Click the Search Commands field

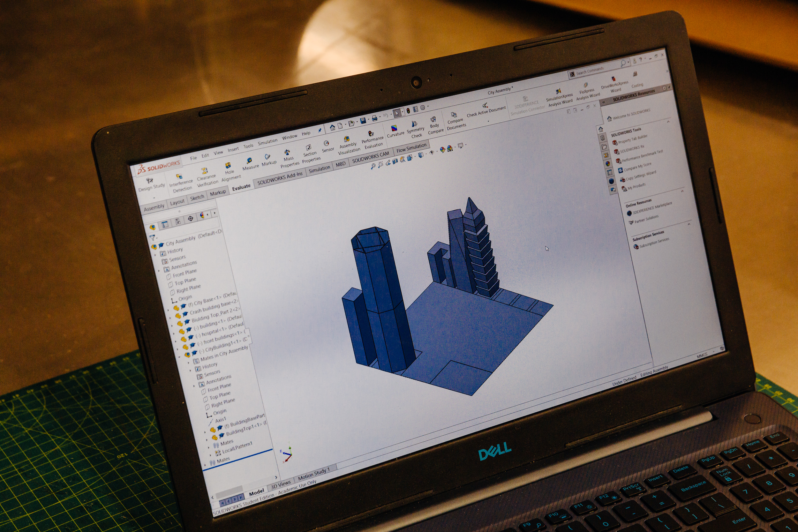(595, 70)
